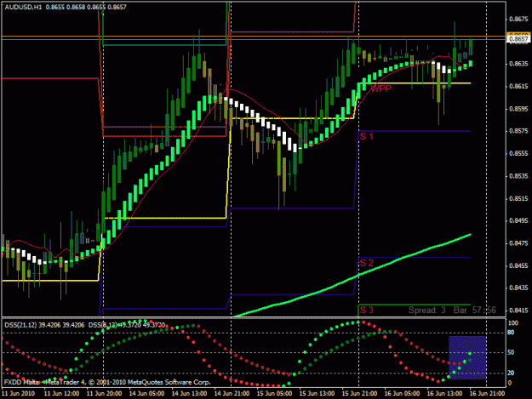This screenshot has width=532, height=399.
Task: Click the 50 level on indicator scale
Action: [511, 352]
